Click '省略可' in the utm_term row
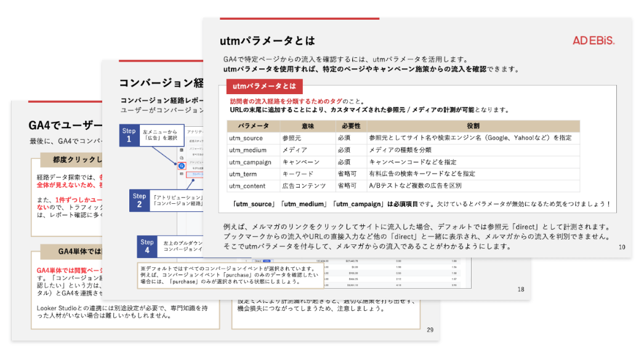The height and width of the screenshot is (362, 644). click(347, 174)
